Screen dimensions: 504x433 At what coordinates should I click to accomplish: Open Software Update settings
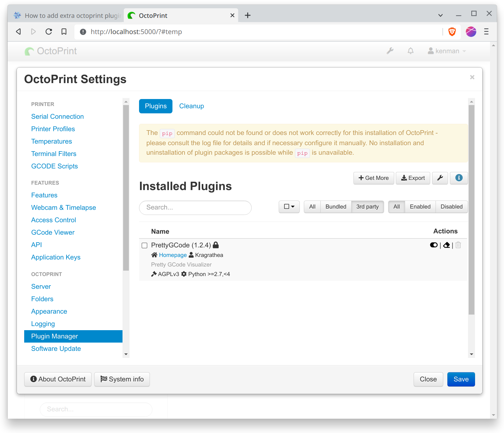point(56,349)
